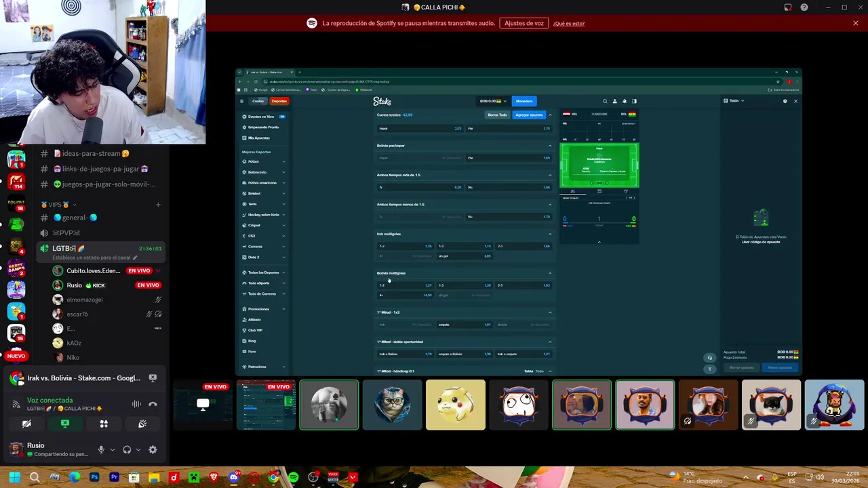Image resolution: width=868 pixels, height=488 pixels.
Task: Select the Pikachu avatar participant tile
Action: coord(456,405)
